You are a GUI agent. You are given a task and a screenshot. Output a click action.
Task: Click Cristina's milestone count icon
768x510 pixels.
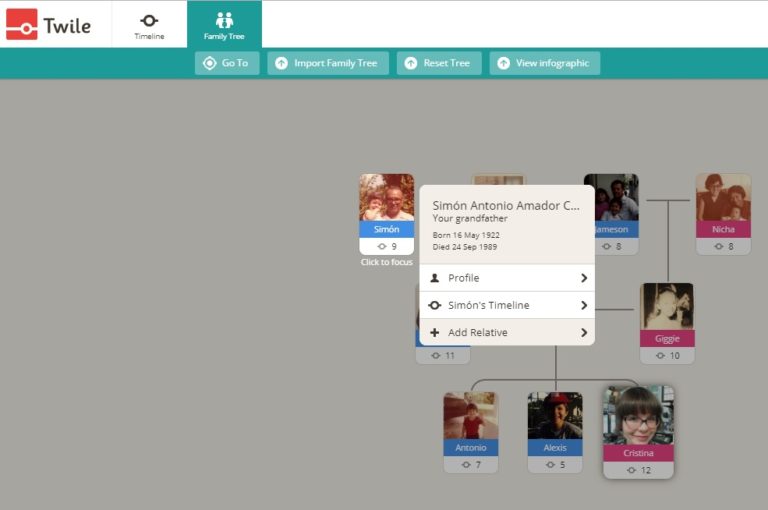[632, 470]
